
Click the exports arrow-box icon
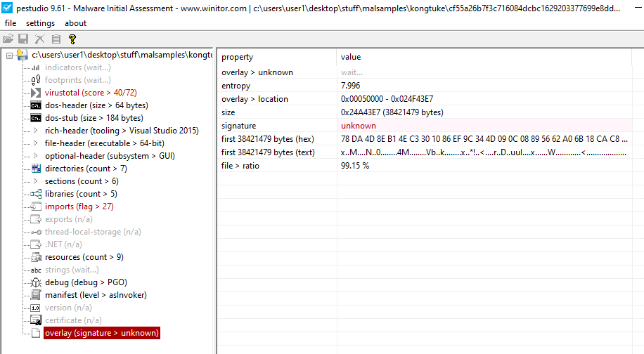pos(36,219)
